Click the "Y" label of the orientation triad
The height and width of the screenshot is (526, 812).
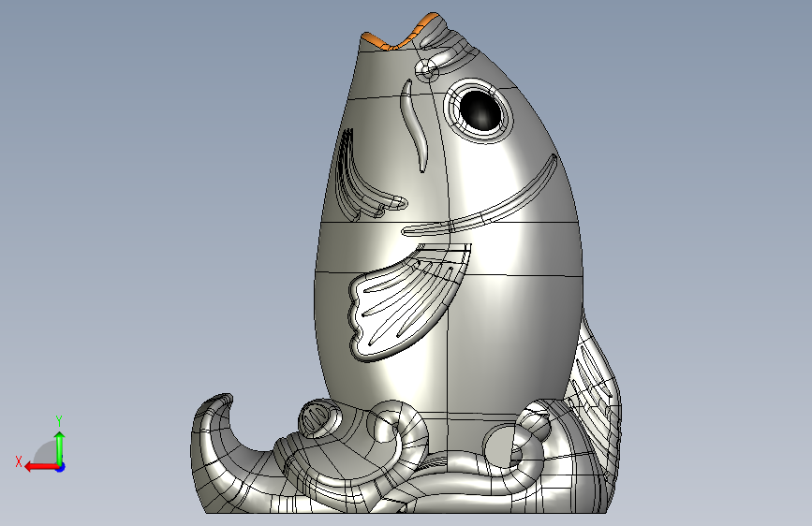(59, 420)
